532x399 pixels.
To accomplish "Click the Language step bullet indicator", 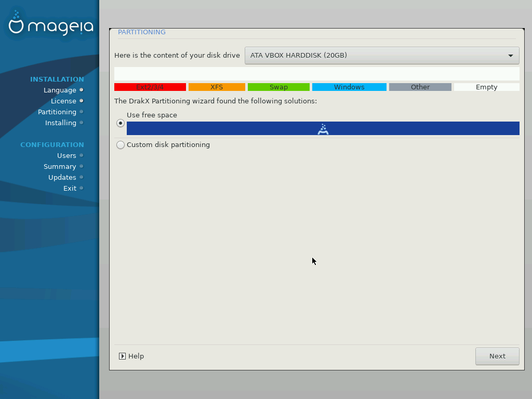I will [82, 90].
